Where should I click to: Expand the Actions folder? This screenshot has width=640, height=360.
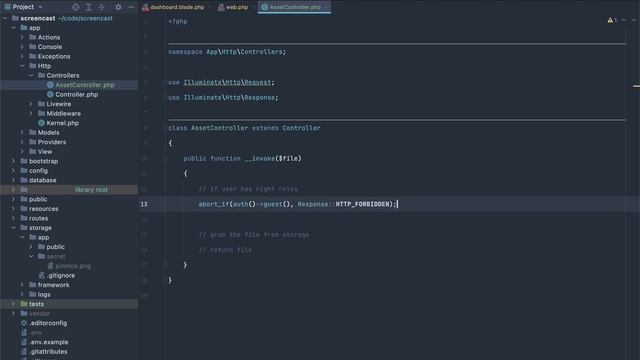(22, 37)
